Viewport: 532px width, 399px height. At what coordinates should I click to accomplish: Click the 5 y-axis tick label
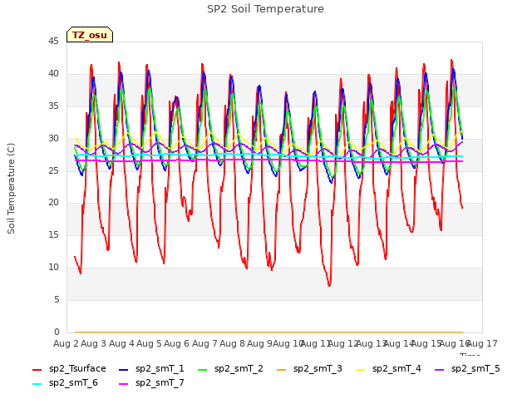57,300
